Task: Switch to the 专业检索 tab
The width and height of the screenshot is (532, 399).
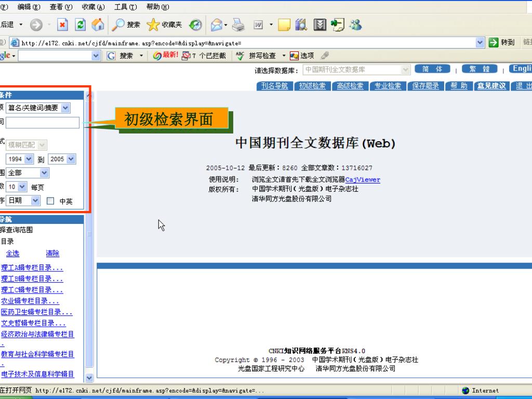Action: pyautogui.click(x=388, y=86)
